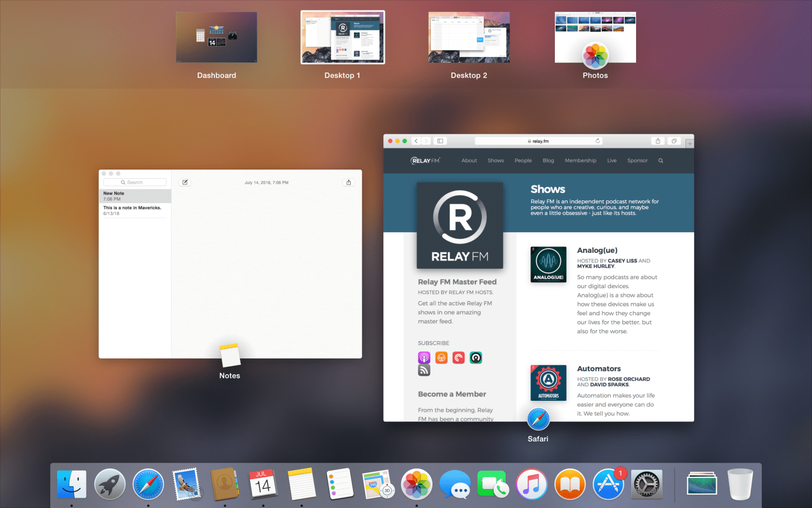Click the Sponsor navigation link
The width and height of the screenshot is (812, 508).
pyautogui.click(x=637, y=160)
